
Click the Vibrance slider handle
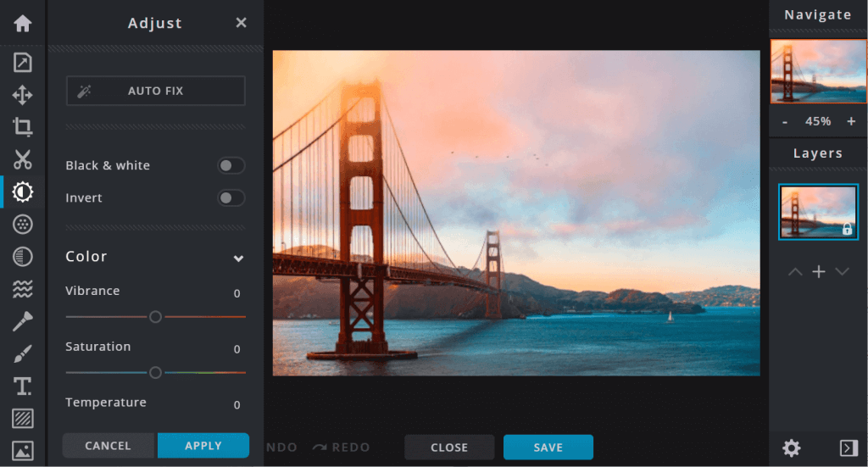pyautogui.click(x=155, y=316)
